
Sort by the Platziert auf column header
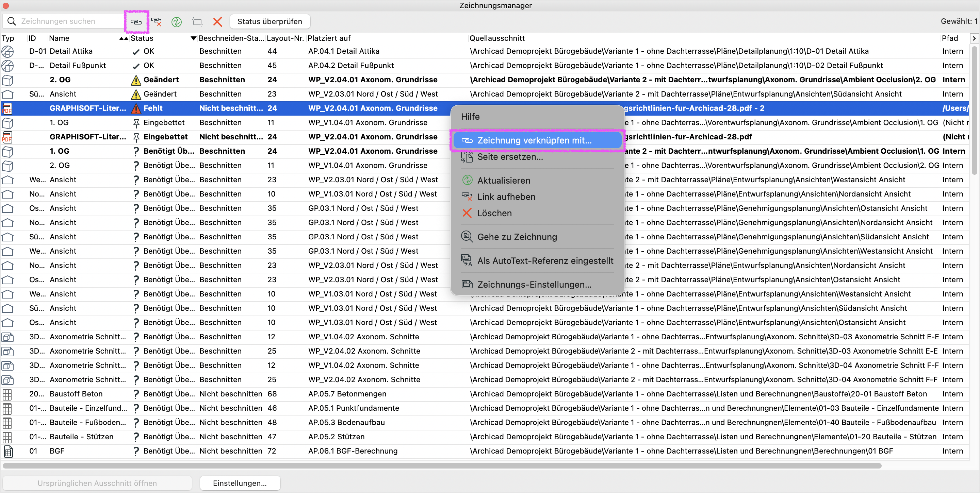[x=329, y=38]
